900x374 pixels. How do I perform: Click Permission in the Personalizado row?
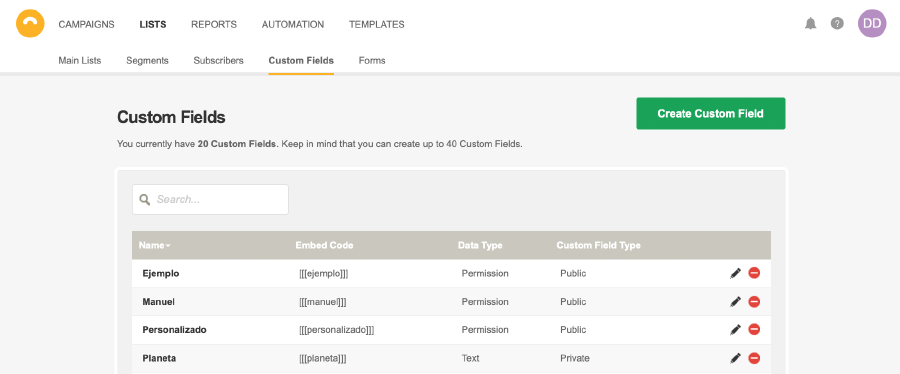point(485,329)
